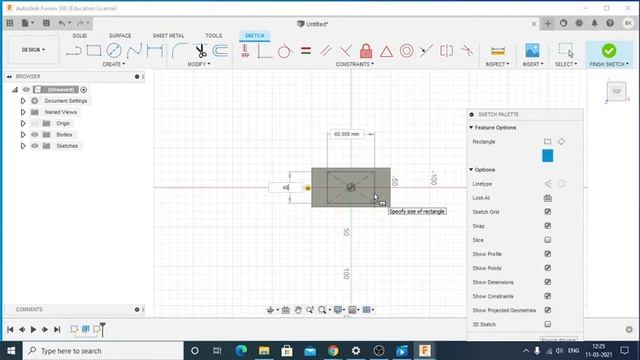The image size is (640, 360).
Task: Toggle the Show Dimensions checkbox
Action: 548,282
